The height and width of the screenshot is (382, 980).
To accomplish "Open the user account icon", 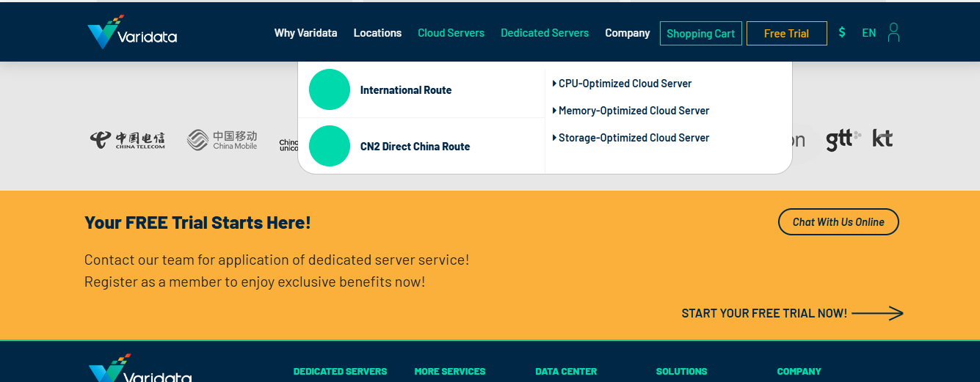I will tap(893, 32).
